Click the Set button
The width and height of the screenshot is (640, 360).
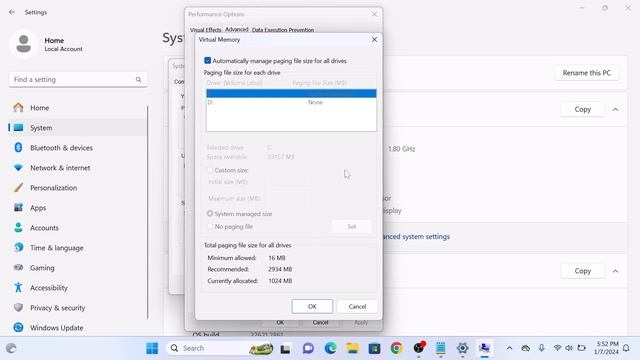pyautogui.click(x=351, y=226)
